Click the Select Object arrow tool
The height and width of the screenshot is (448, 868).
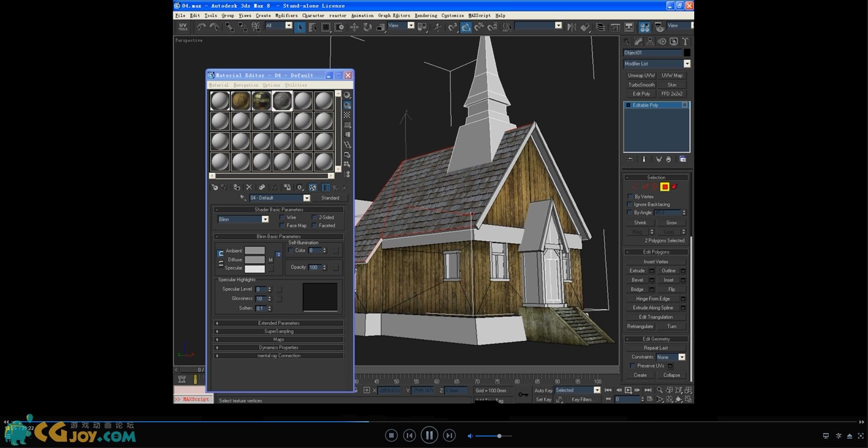coord(300,27)
